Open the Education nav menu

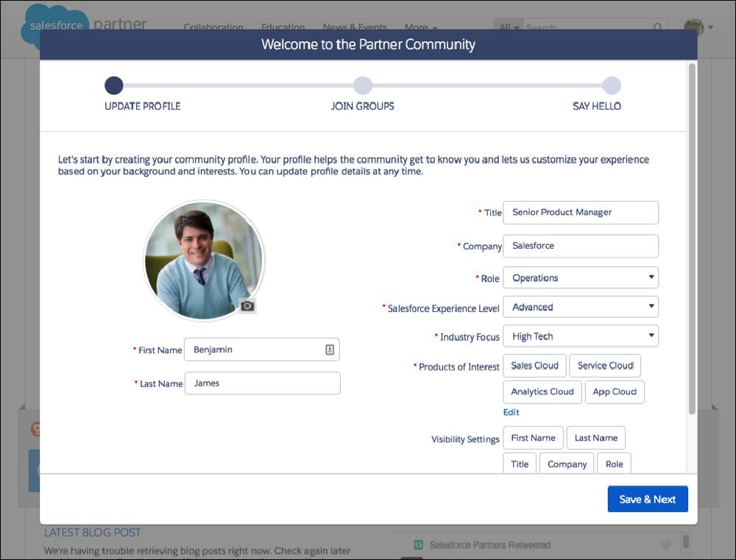[283, 27]
